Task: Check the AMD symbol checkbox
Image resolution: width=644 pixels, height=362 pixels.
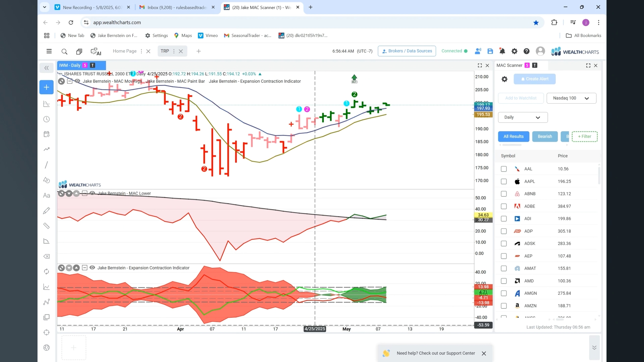Action: tap(504, 281)
